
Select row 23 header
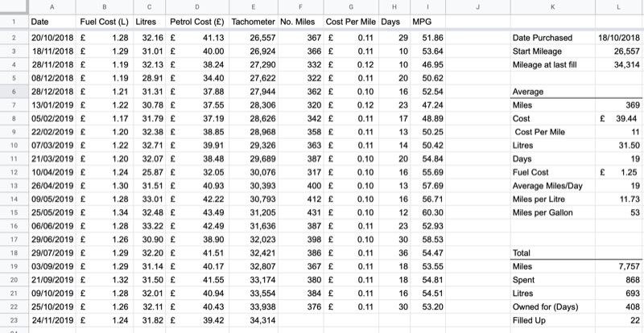[14, 320]
